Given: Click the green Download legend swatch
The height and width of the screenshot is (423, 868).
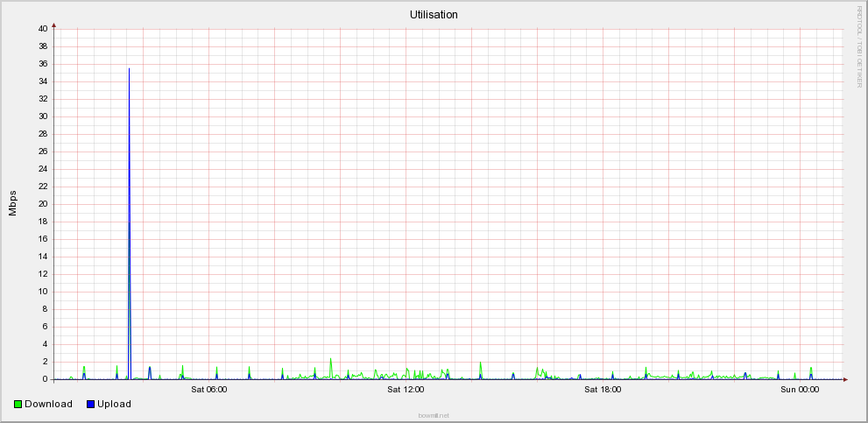Looking at the screenshot, I should pos(18,404).
